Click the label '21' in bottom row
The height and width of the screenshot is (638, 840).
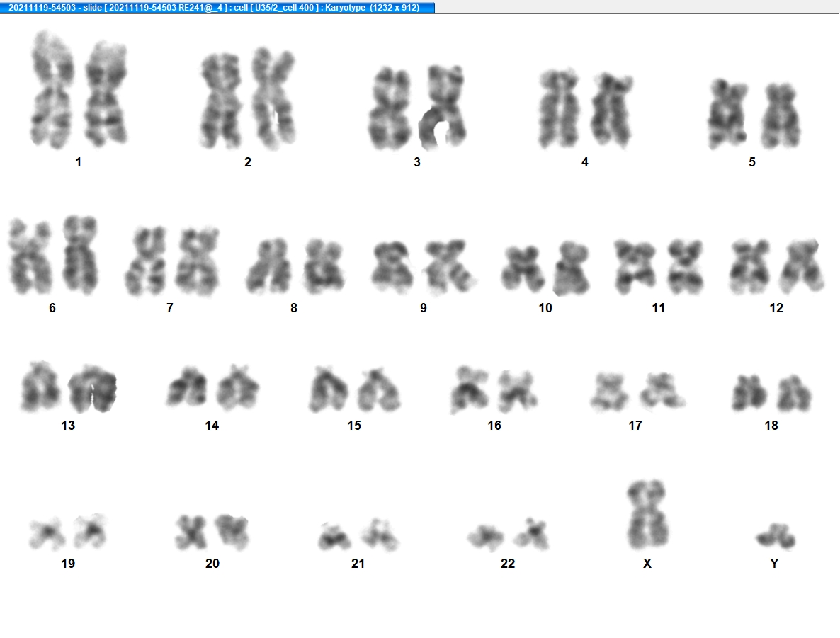click(x=358, y=564)
